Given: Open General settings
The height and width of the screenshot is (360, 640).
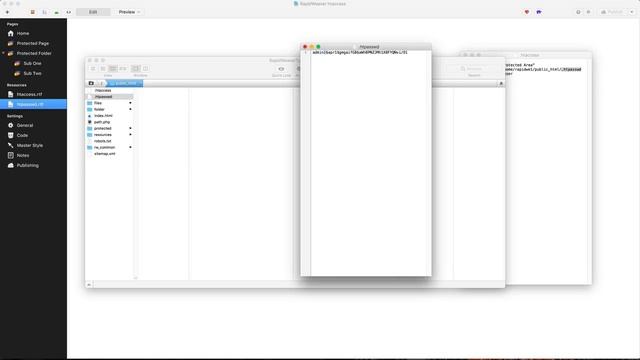Looking at the screenshot, I should click(25, 125).
